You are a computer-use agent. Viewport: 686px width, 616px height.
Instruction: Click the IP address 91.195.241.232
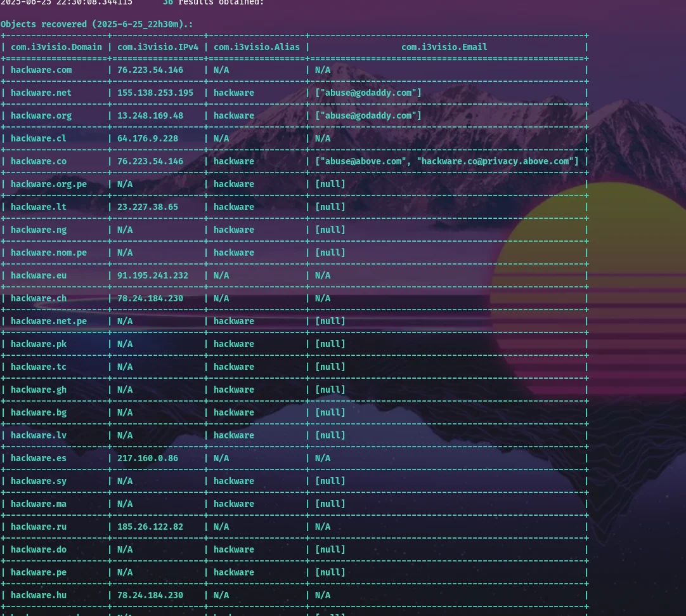click(152, 275)
